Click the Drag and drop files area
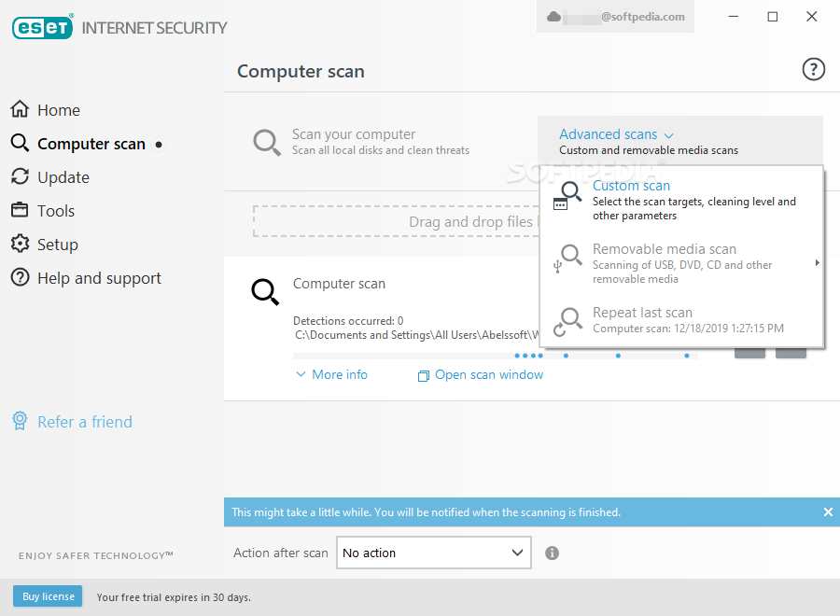Viewport: 840px width, 616px height. (397, 221)
